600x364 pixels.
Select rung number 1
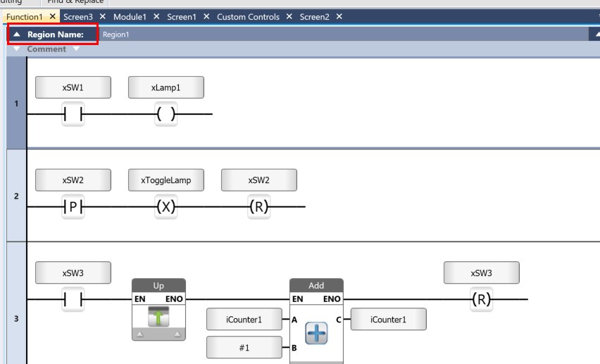tap(16, 103)
